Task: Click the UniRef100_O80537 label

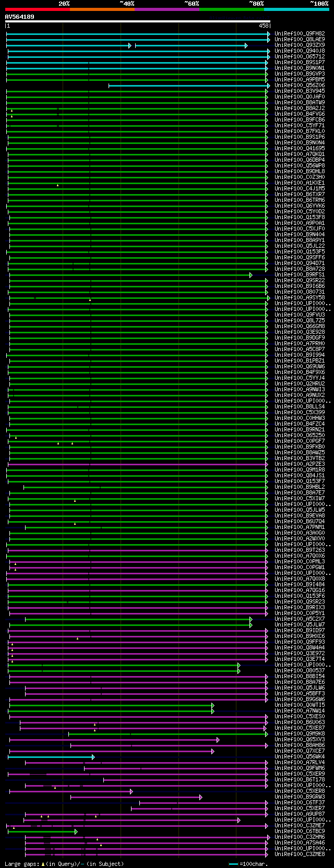Action: [x=300, y=671]
